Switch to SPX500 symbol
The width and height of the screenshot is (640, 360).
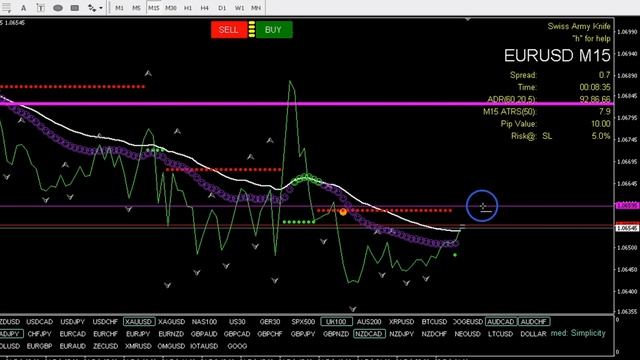[x=303, y=322]
